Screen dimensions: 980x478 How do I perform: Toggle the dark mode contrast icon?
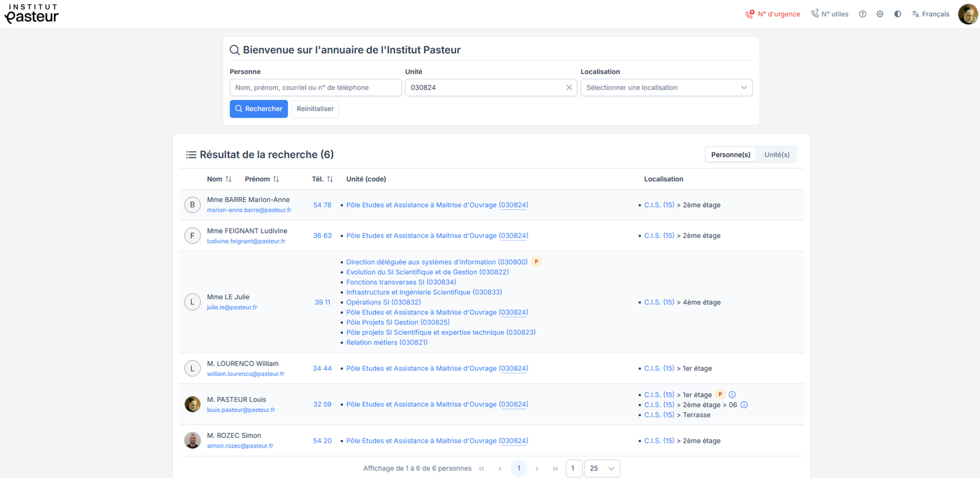tap(897, 14)
